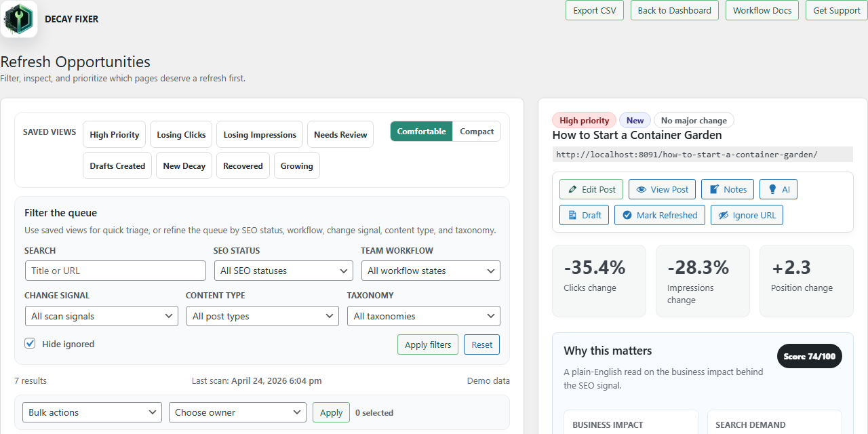
Task: Click Get Support button
Action: pos(837,10)
